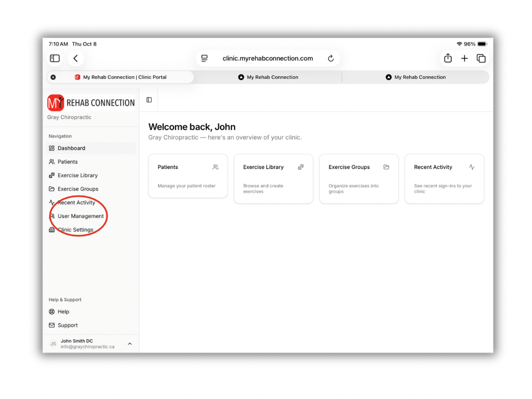Click the Support envelope icon
This screenshot has height=399, width=532.
pyautogui.click(x=52, y=325)
